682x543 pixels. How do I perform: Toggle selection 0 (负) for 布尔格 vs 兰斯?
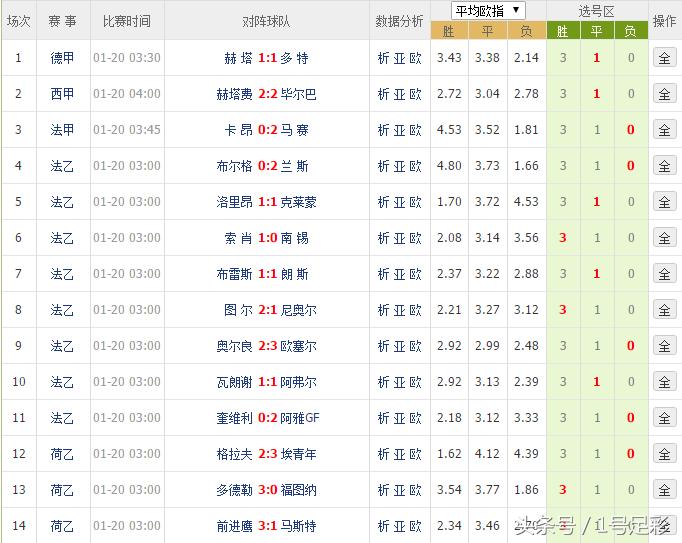click(x=631, y=166)
